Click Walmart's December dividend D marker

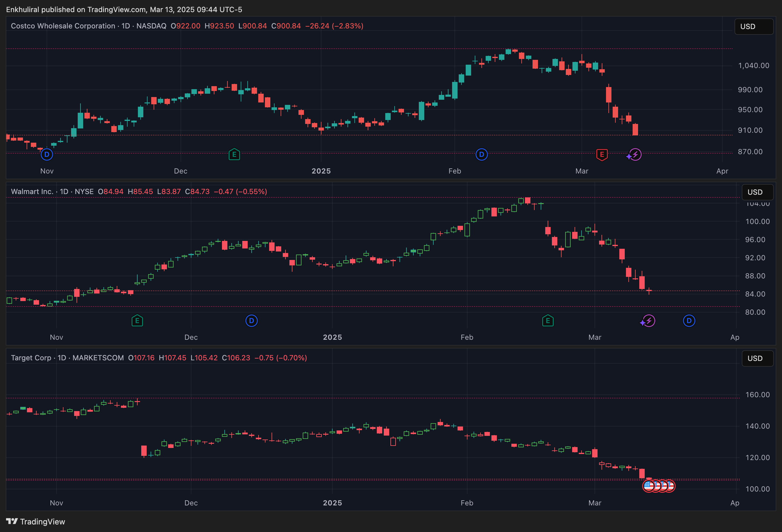coord(251,320)
